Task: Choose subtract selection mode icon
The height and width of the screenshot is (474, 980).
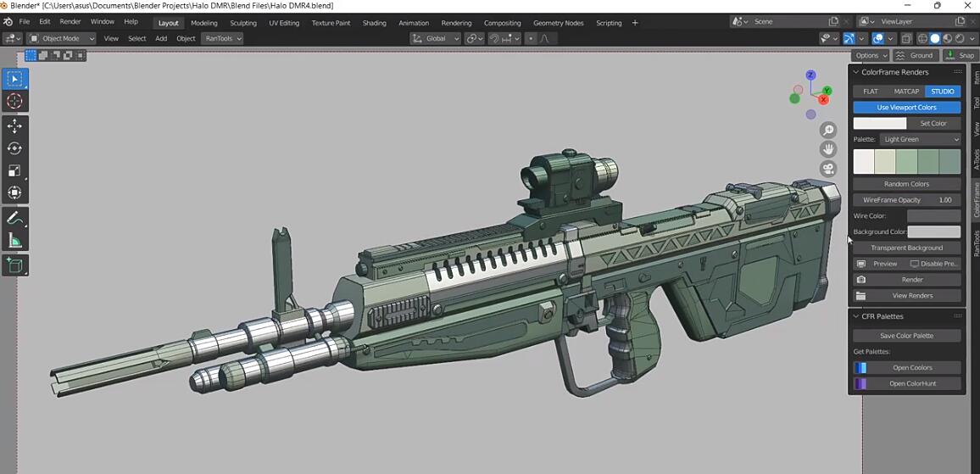Action: [x=55, y=56]
